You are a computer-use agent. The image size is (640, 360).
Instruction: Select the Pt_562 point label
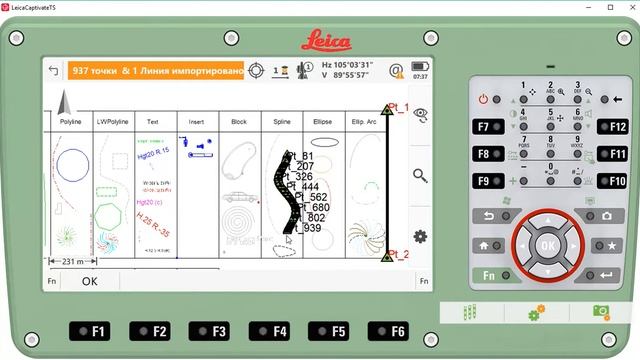point(311,197)
